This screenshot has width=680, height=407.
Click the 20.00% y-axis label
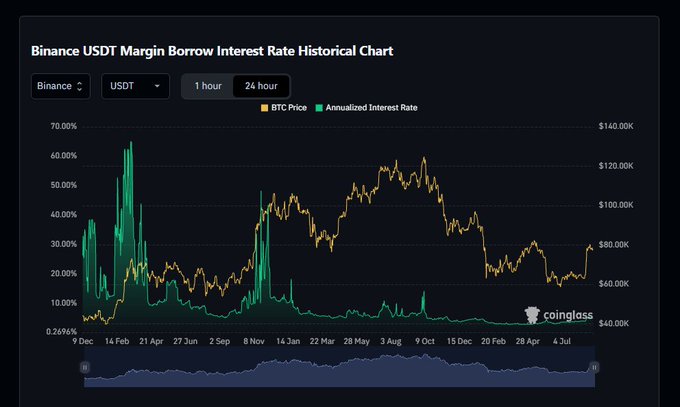[x=63, y=274]
